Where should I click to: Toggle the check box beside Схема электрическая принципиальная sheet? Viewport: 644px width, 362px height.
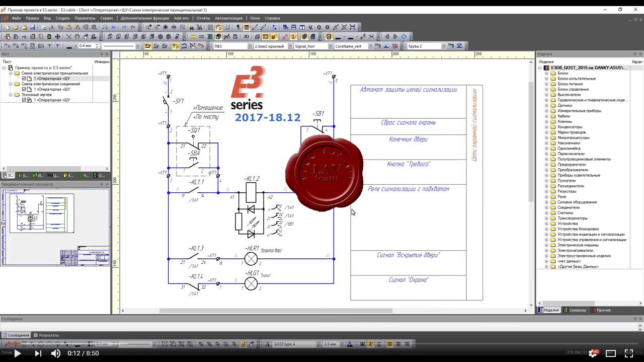(x=24, y=79)
